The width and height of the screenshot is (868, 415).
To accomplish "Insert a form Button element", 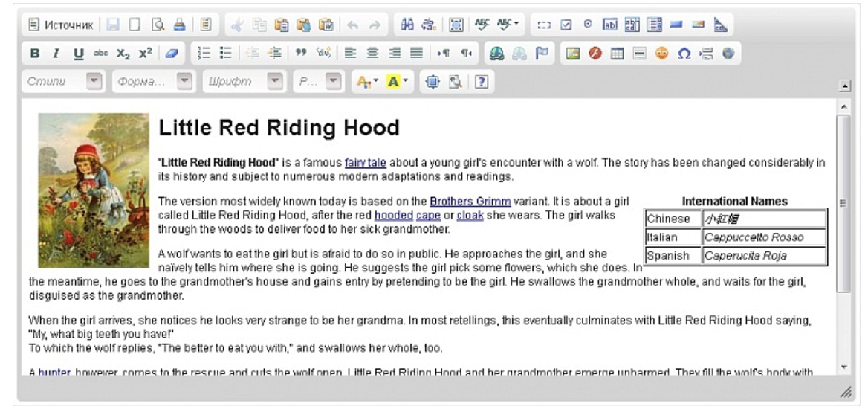I will (x=676, y=25).
